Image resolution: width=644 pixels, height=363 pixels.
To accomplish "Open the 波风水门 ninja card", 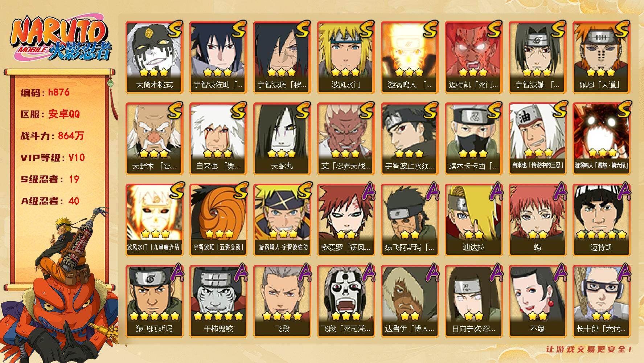I will (x=346, y=57).
